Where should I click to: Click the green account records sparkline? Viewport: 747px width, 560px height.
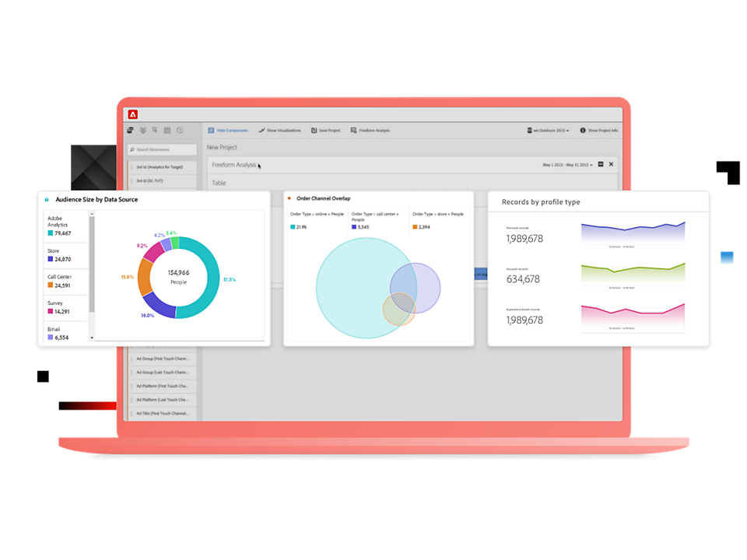[x=633, y=275]
